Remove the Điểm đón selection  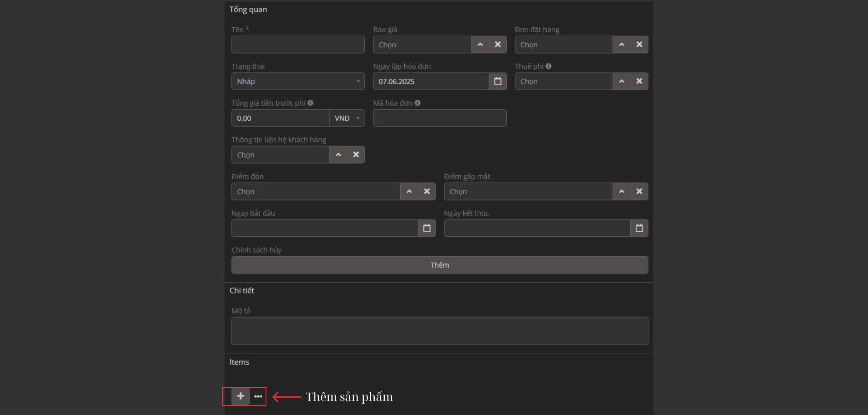click(x=427, y=191)
